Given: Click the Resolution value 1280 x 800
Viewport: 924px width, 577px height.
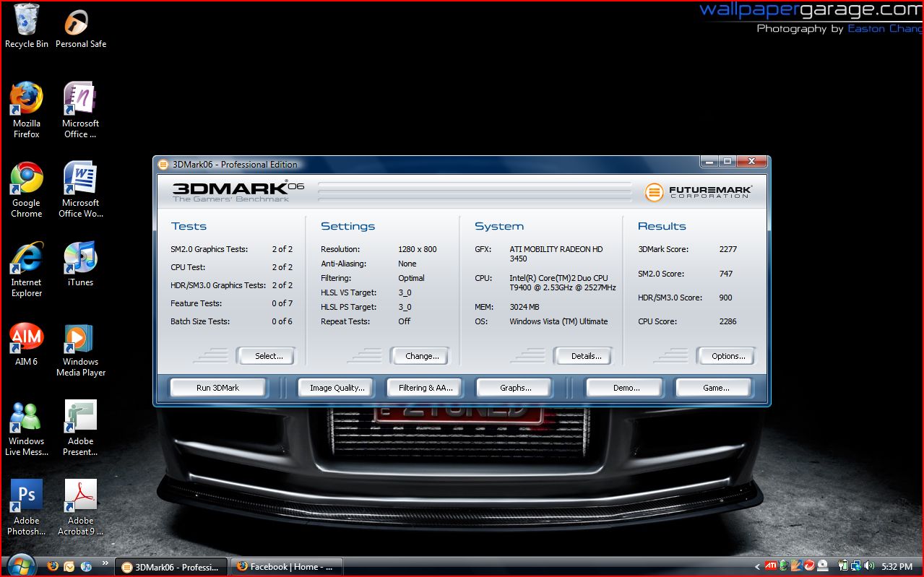Looking at the screenshot, I should coord(418,249).
